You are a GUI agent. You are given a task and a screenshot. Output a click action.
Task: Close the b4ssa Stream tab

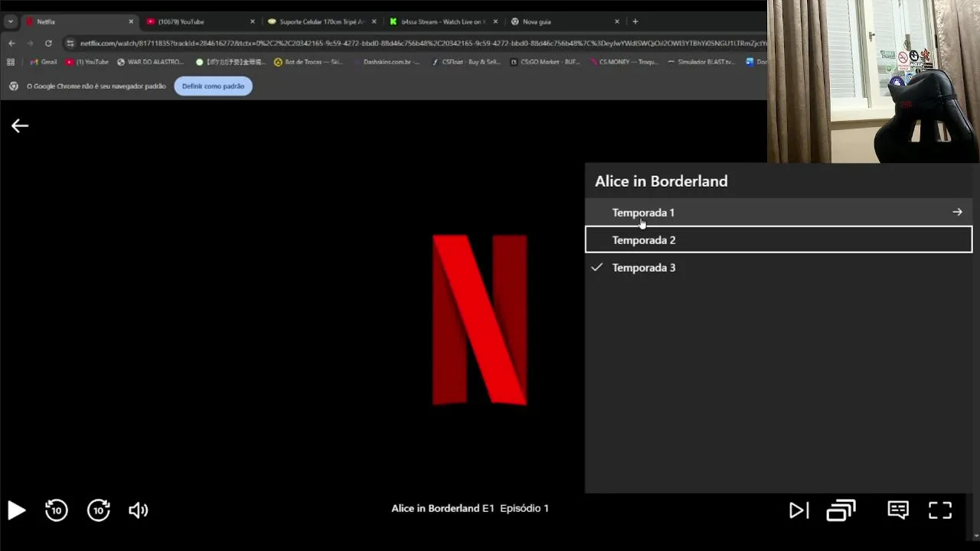(x=496, y=21)
